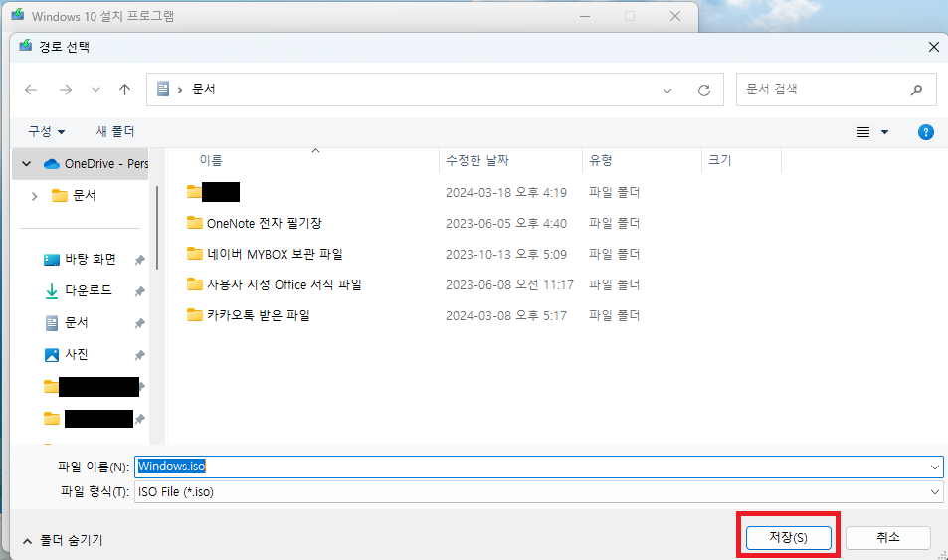Image resolution: width=948 pixels, height=560 pixels.
Task: Open the 파일 이름 dropdown arrow
Action: 935,467
